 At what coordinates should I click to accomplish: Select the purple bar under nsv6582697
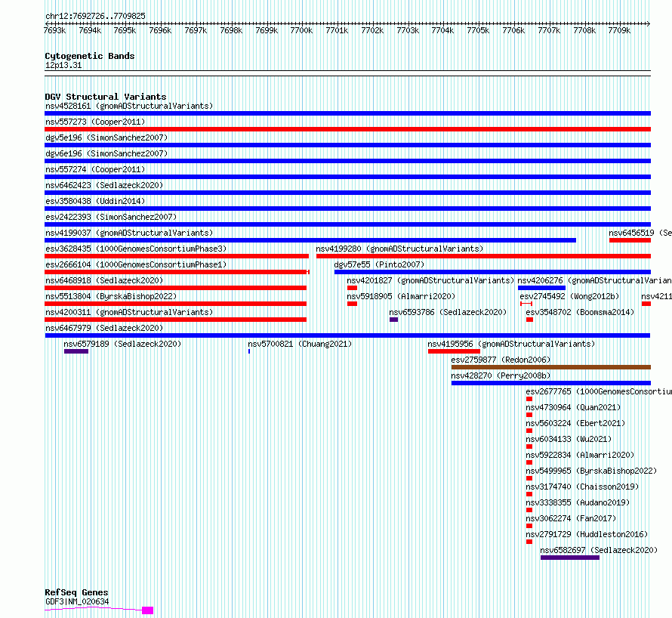(570, 558)
